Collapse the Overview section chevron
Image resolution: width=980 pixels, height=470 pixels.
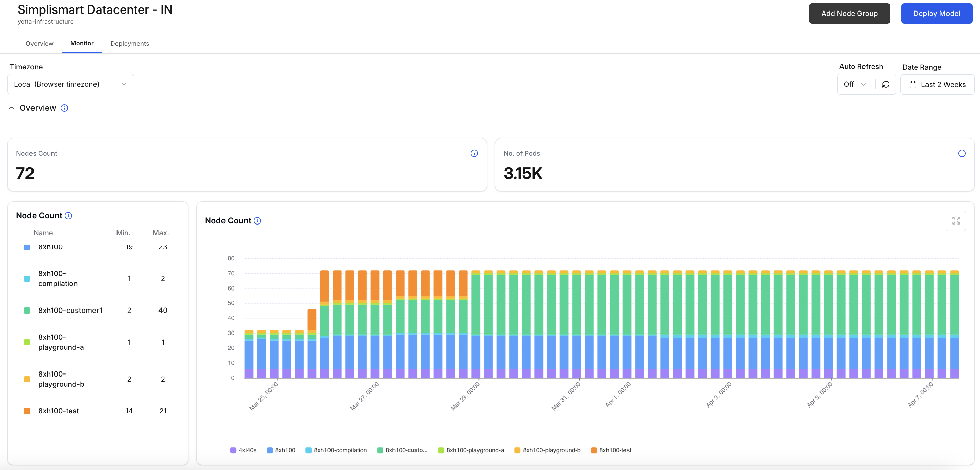click(12, 108)
